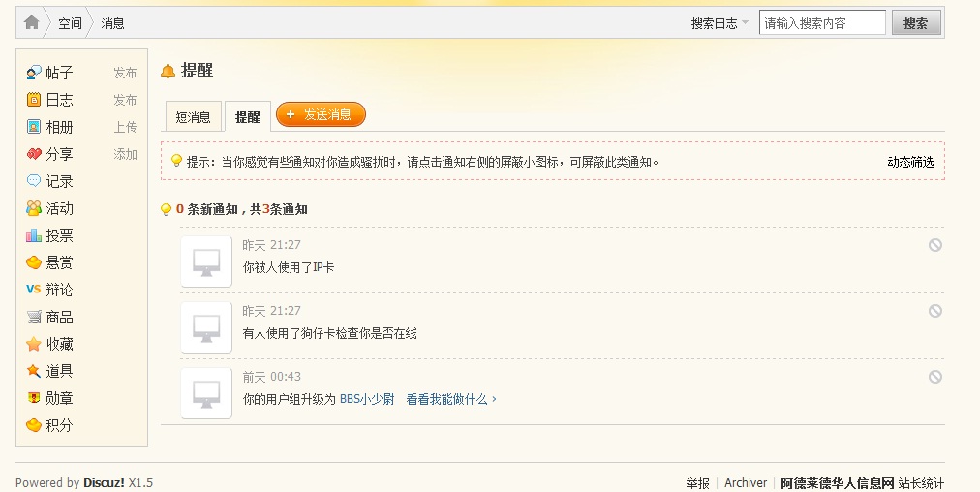Viewport: 980px width, 492px height.
Task: Click the avatar thumbnail of IP卡 notification
Action: coord(206,261)
